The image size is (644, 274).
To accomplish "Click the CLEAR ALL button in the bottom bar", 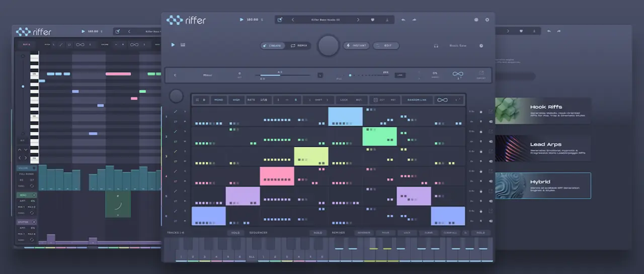I will click(x=450, y=233).
